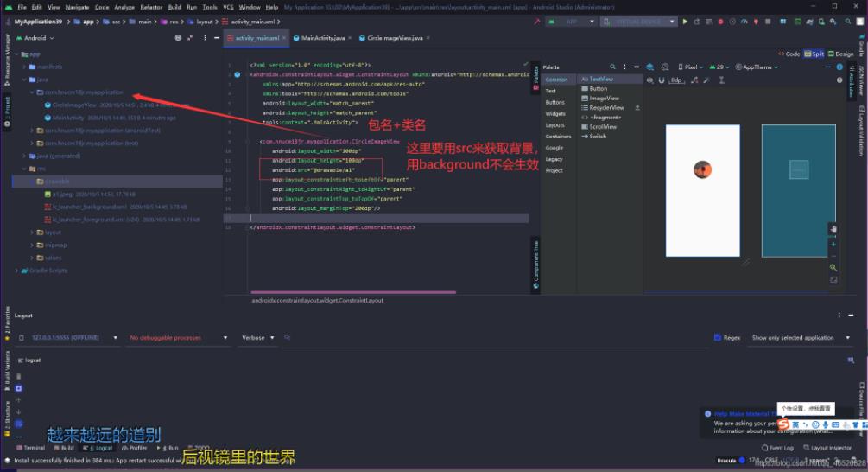The image size is (868, 472).
Task: Click the Default Margins 8dp button
Action: (676, 80)
